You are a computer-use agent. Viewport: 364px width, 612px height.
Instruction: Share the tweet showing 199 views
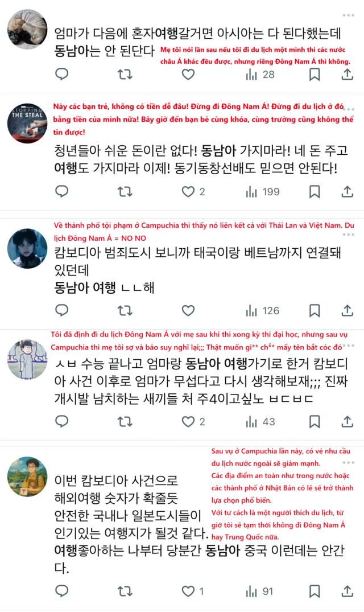pos(348,191)
